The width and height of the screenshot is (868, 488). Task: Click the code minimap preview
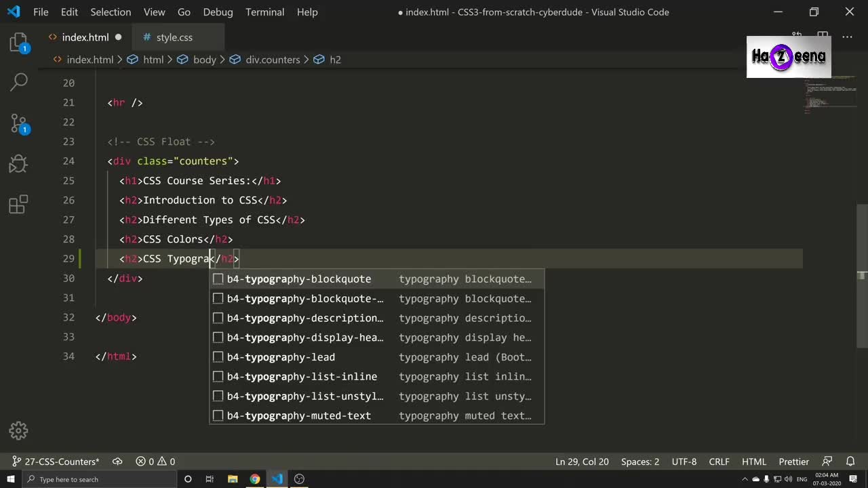click(x=829, y=95)
